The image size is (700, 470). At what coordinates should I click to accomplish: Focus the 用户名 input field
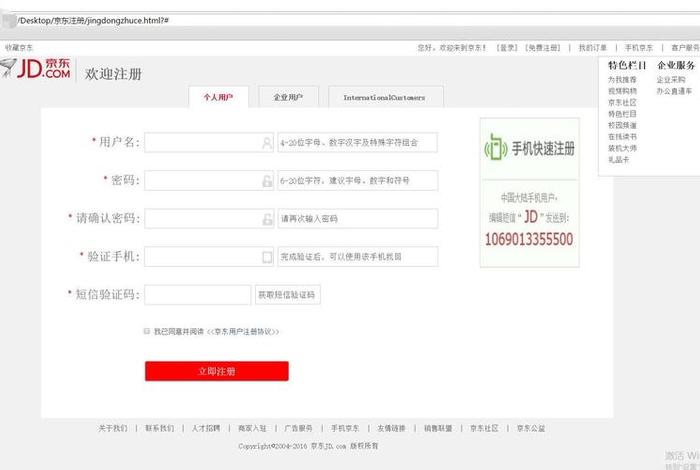coord(201,143)
